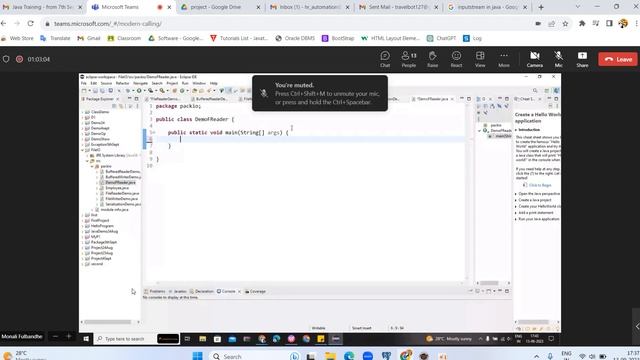Open the Gmail bookmark

pyautogui.click(x=89, y=38)
